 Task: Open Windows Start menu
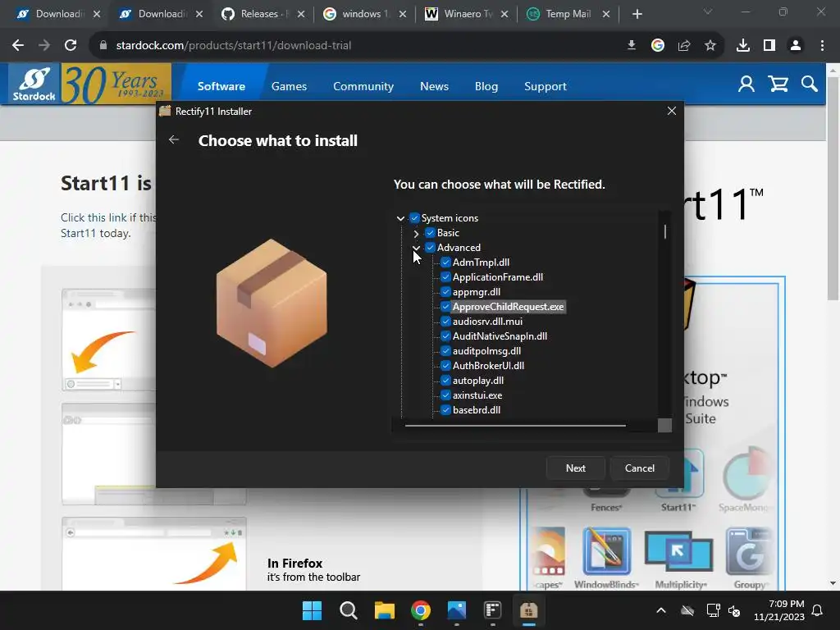point(312,610)
